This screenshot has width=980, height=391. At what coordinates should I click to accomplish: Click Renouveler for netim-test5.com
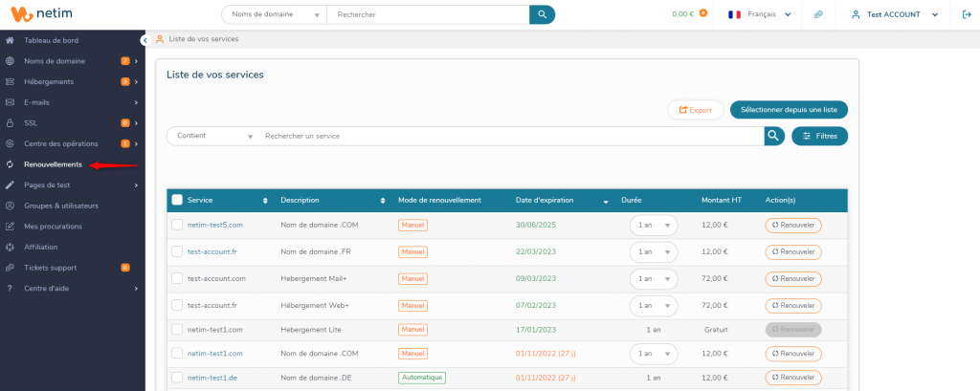click(793, 225)
